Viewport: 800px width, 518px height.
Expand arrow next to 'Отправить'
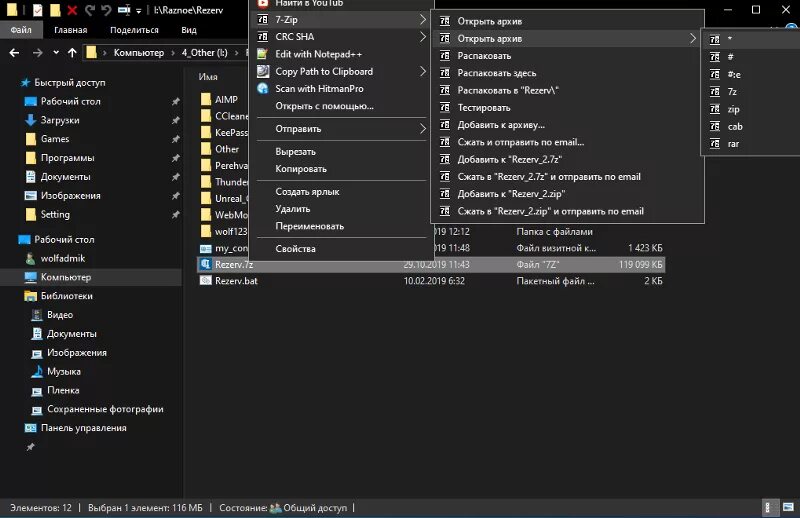(x=422, y=129)
